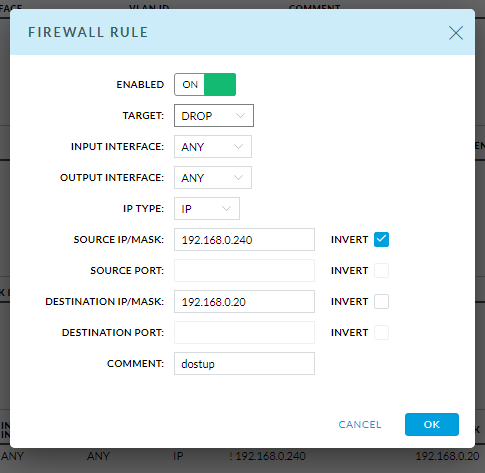
Task: Click the chevron arrow in IP Type dropdown
Action: point(226,209)
